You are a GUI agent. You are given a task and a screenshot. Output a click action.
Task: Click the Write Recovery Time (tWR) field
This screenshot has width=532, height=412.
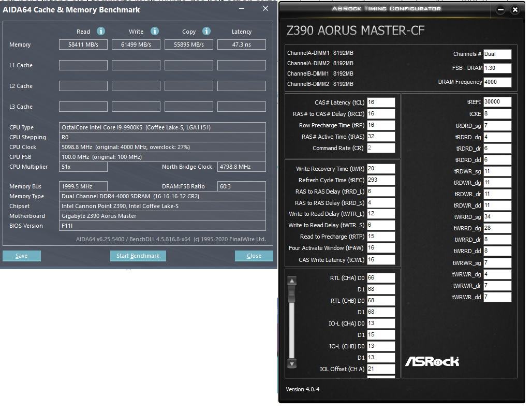click(381, 169)
